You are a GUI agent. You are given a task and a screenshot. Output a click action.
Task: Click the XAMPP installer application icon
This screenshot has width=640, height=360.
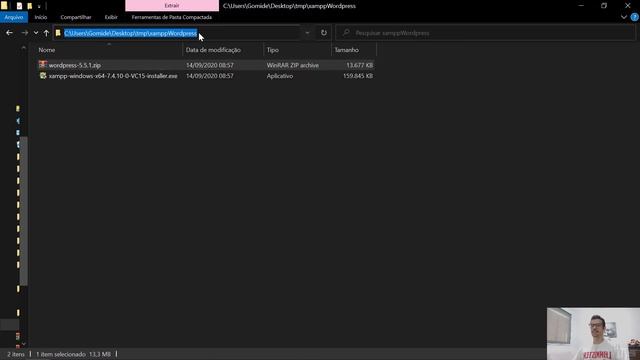[x=43, y=76]
